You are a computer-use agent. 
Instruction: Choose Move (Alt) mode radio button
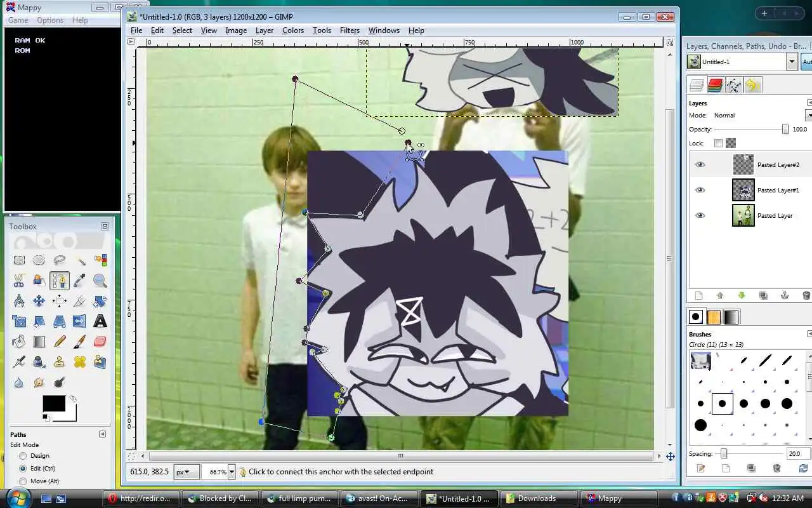coord(23,481)
